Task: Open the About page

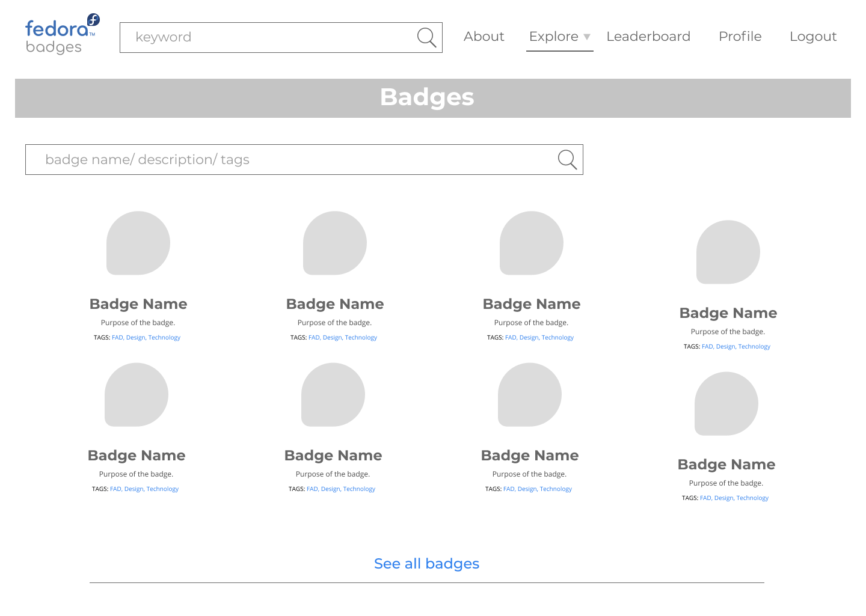Action: coord(484,37)
